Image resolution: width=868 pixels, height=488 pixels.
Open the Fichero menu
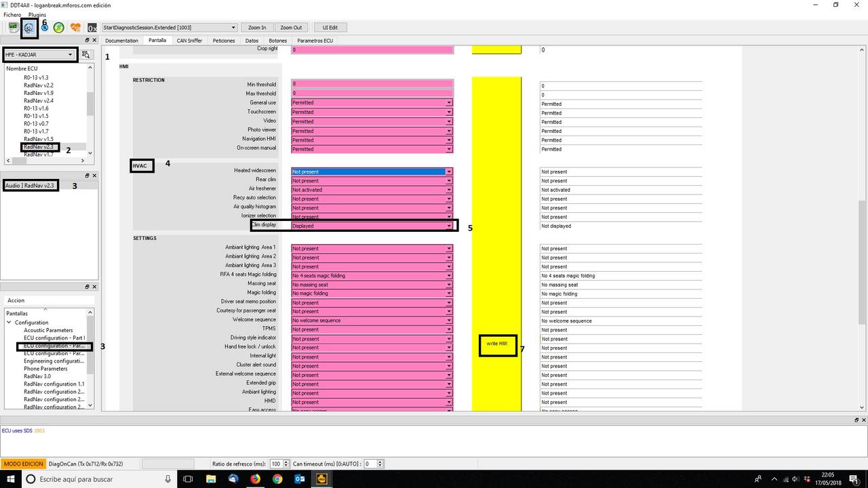coord(12,14)
